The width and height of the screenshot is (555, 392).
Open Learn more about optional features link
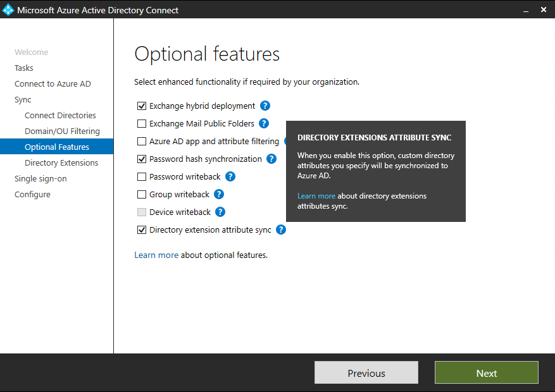156,255
